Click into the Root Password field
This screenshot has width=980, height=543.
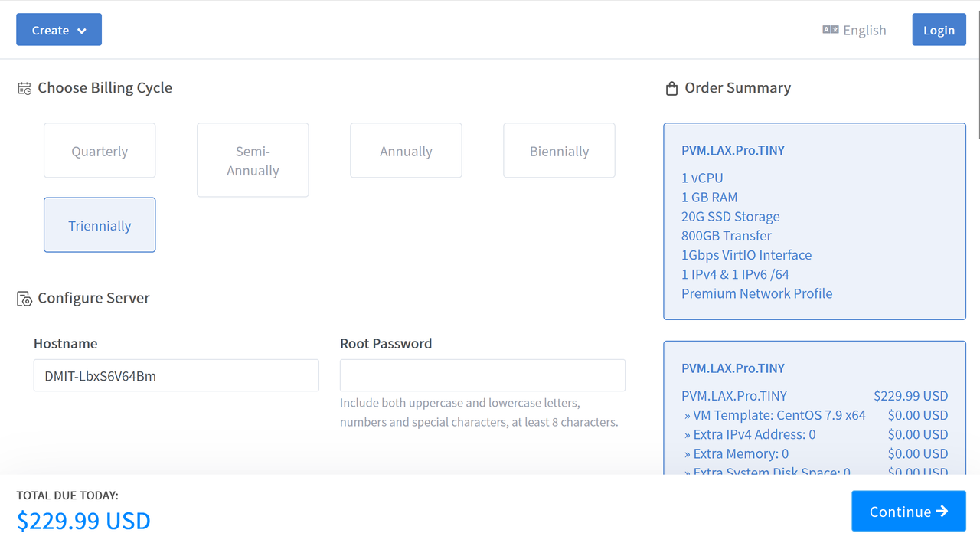coord(482,375)
